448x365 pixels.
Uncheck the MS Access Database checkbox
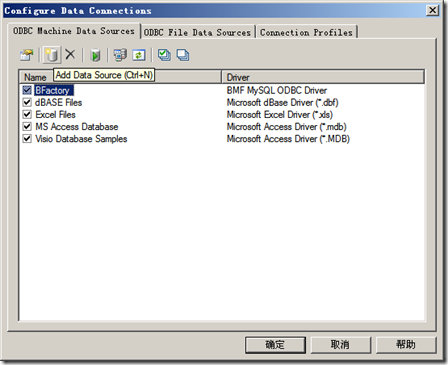point(27,127)
